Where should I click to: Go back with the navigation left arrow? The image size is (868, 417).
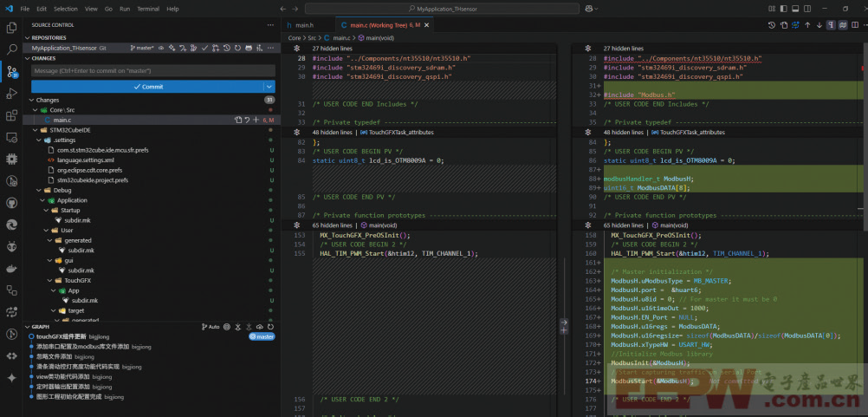(283, 9)
